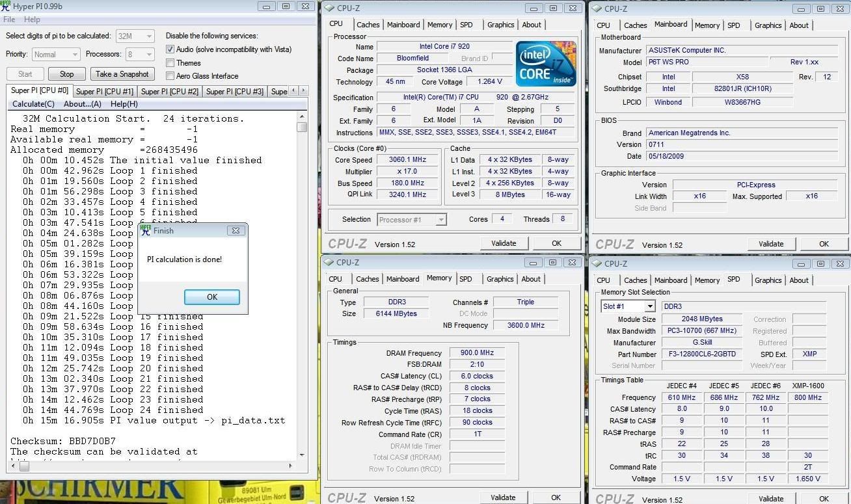Open Memory tab in bottom-right CPU-Z SPD window
This screenshot has width=851, height=504.
707,280
